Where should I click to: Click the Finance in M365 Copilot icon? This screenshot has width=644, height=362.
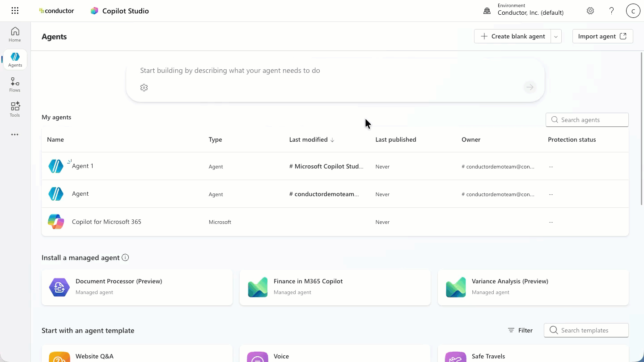coord(258,287)
